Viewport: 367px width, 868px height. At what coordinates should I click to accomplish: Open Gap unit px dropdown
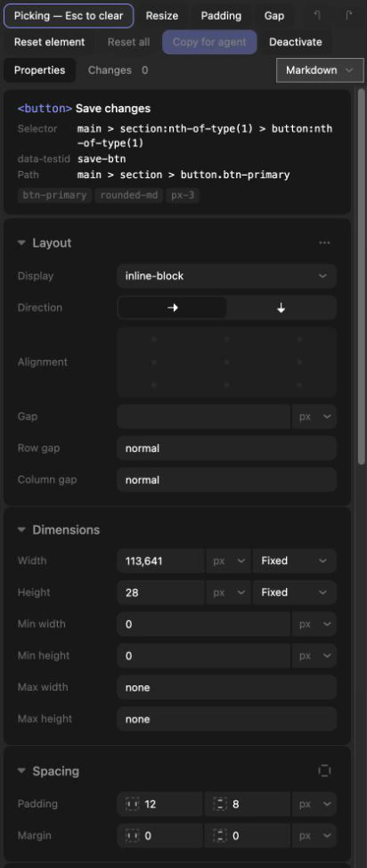tap(314, 416)
